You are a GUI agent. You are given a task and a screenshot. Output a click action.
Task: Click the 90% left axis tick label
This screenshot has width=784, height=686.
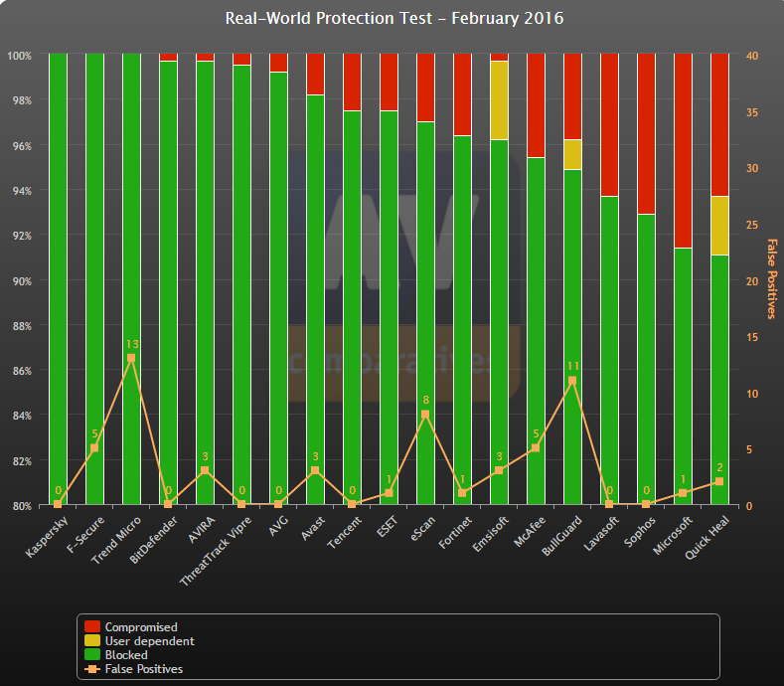click(x=22, y=280)
